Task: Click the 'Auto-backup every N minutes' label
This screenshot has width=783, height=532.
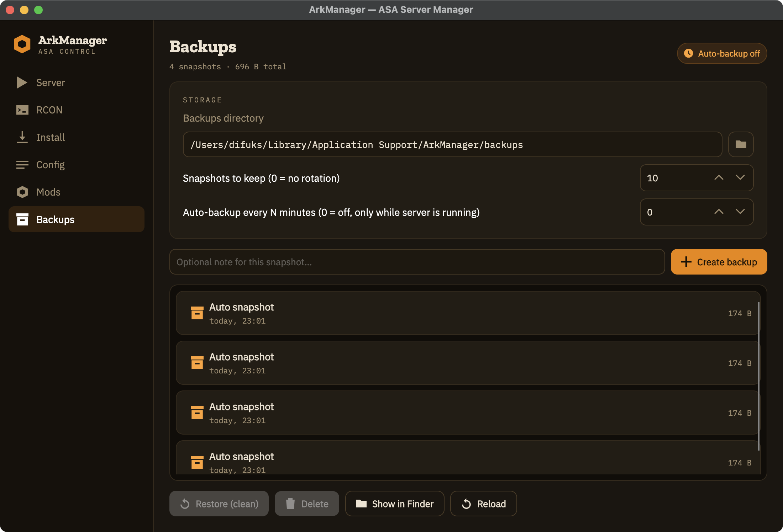Action: 331,212
